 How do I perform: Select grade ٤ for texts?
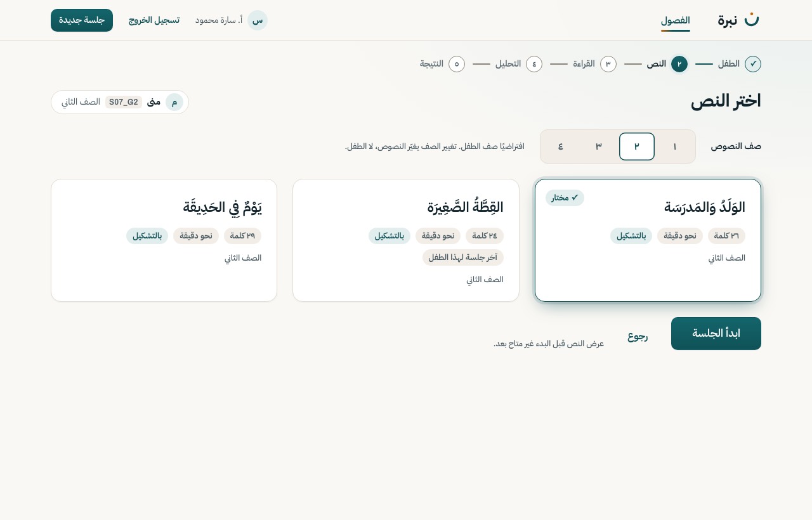[x=561, y=146]
